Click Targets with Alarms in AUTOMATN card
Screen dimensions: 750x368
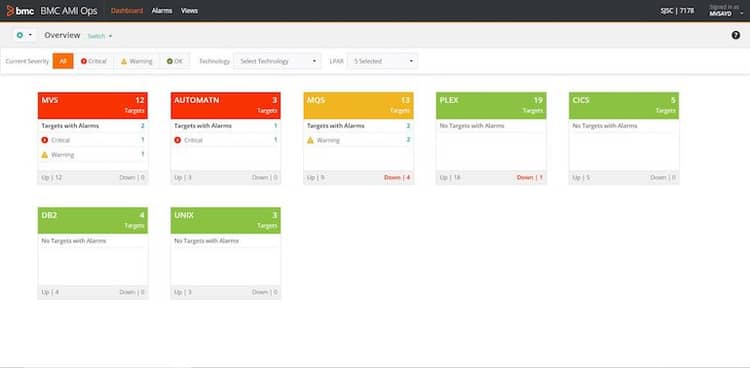[x=203, y=125]
